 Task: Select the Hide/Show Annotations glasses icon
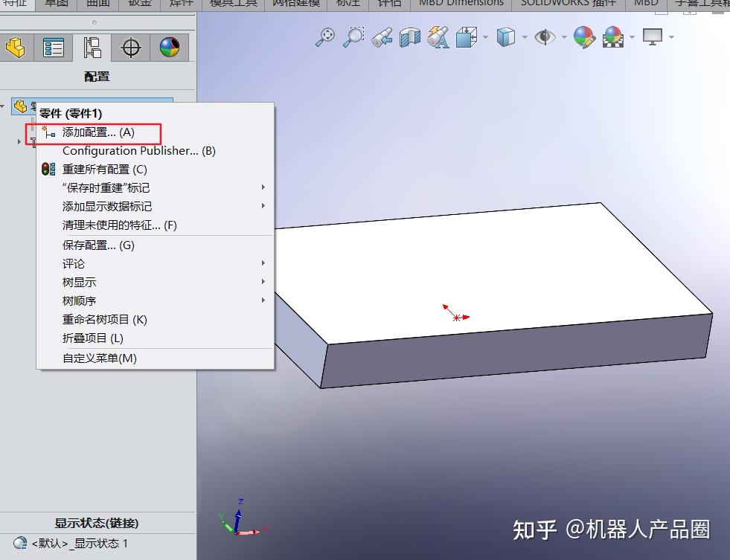point(438,38)
